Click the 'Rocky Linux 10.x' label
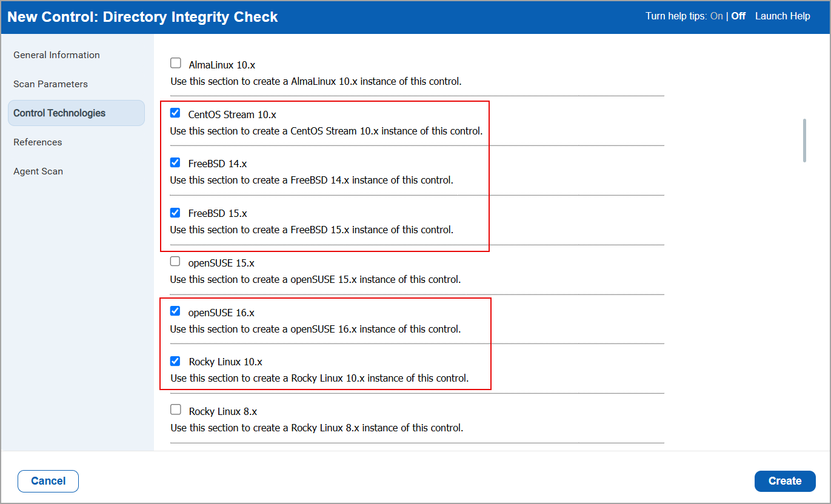The height and width of the screenshot is (504, 831). 225,362
